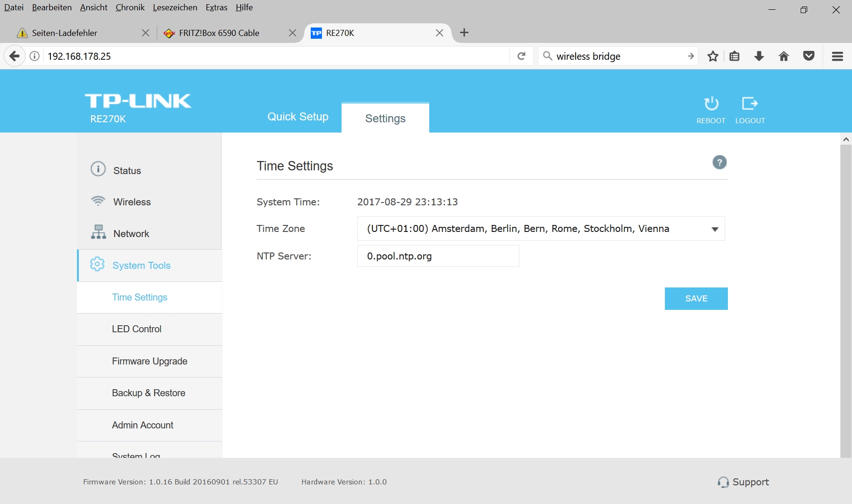Open Backup & Restore page
Image resolution: width=852 pixels, height=504 pixels.
[149, 393]
